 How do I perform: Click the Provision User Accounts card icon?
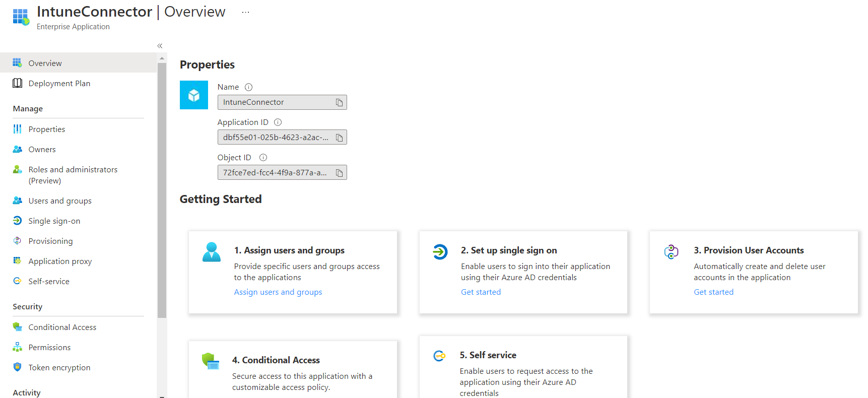(671, 251)
